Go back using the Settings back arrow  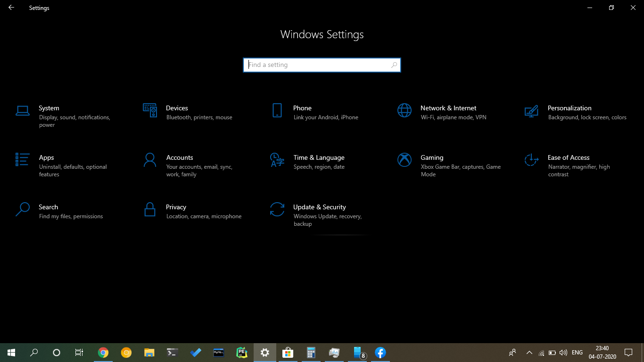pyautogui.click(x=11, y=8)
